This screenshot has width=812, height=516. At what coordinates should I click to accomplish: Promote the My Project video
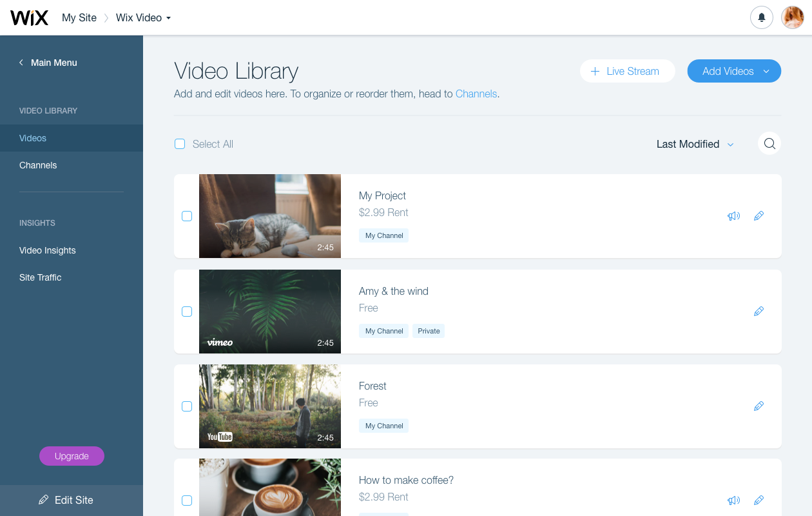click(733, 216)
